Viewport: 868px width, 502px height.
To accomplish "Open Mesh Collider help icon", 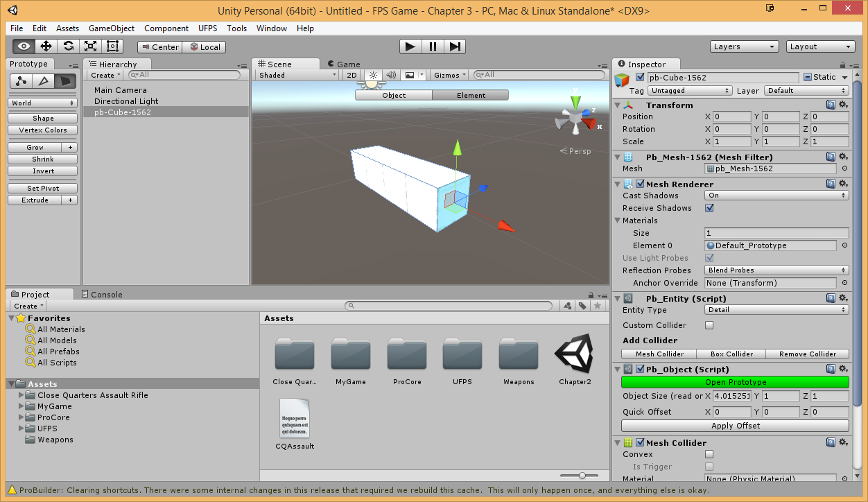I will 831,442.
